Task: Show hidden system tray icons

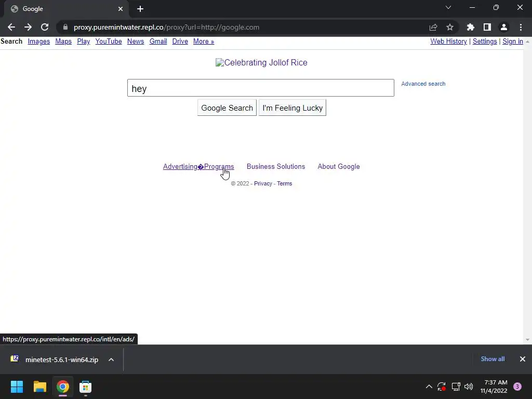Action: [429, 387]
